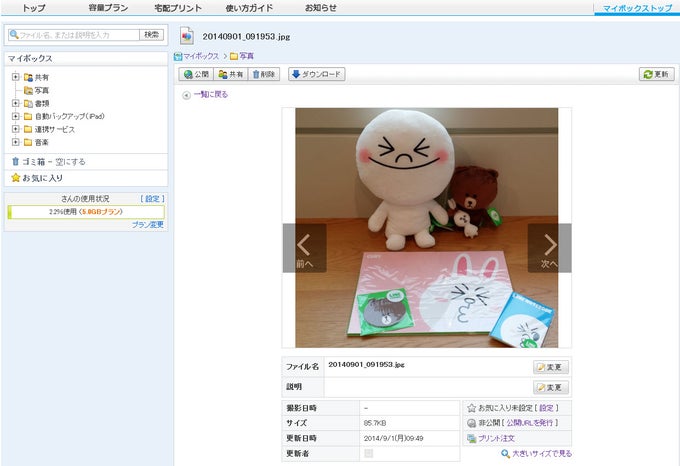Go to マイボックストップ tab

pos(637,8)
